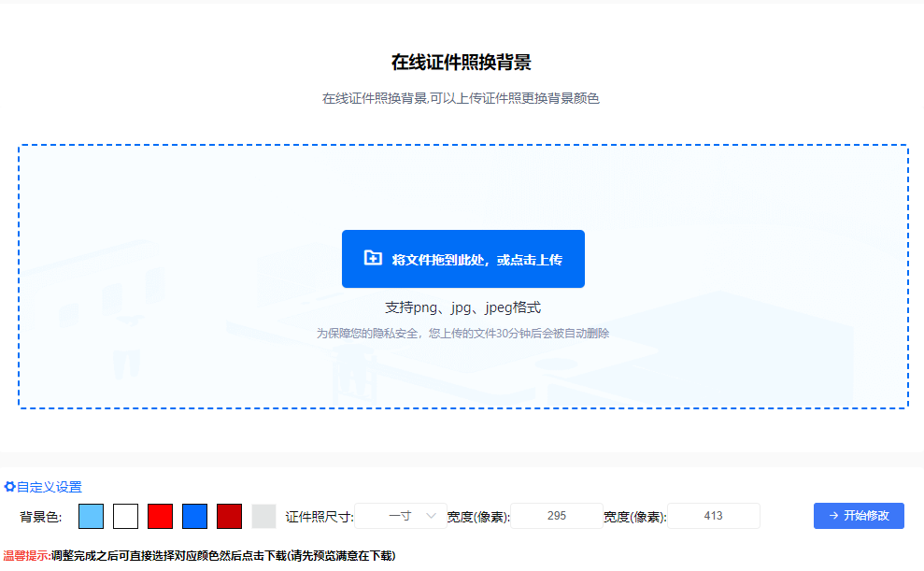Choose the gray background swatch

pyautogui.click(x=264, y=515)
